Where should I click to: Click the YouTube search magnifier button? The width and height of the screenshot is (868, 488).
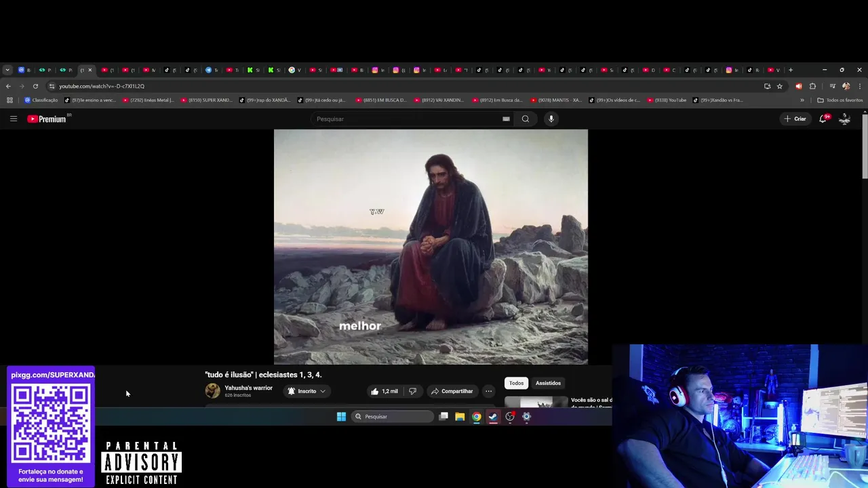tap(526, 119)
